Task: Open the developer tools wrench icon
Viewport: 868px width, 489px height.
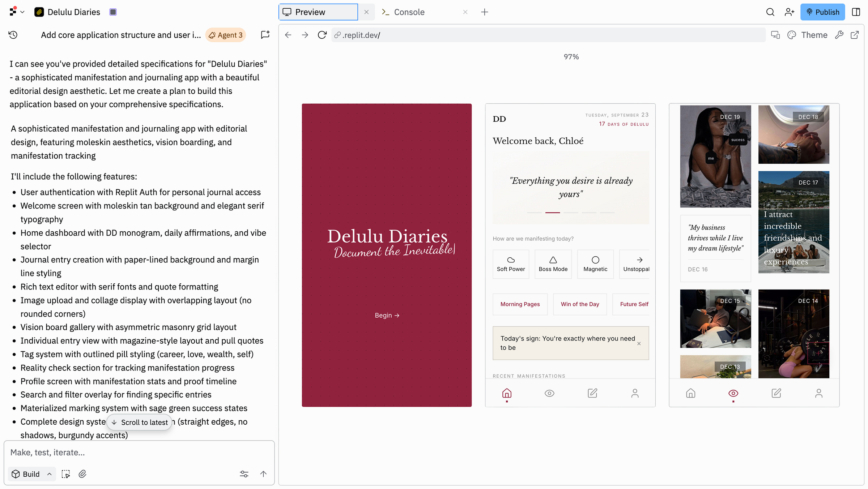Action: pyautogui.click(x=839, y=35)
